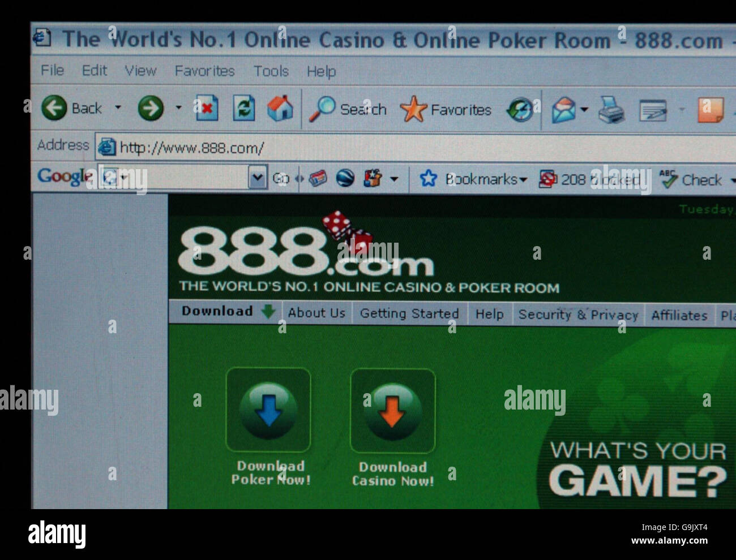Expand the Mail dropdown arrow
736x560 pixels.
click(x=584, y=110)
